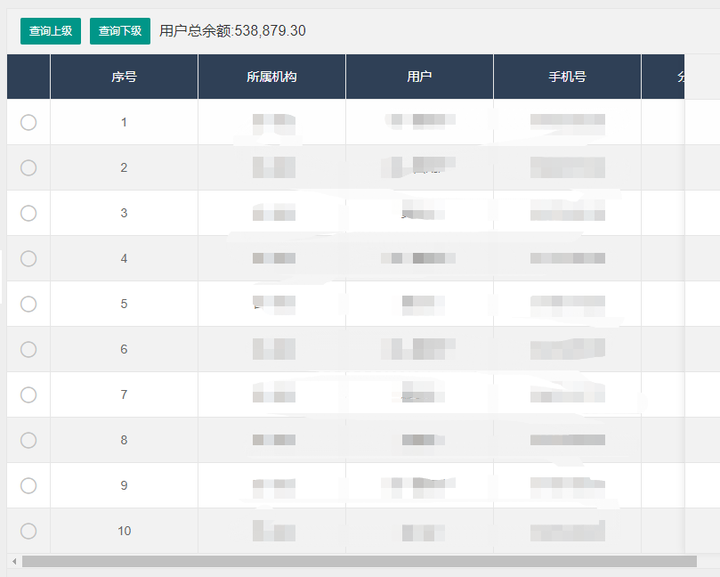
Task: Select the radio button for row 1
Action: tap(28, 122)
